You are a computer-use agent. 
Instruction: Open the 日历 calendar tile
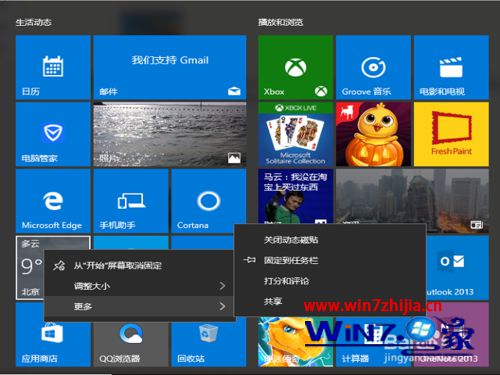click(x=53, y=67)
